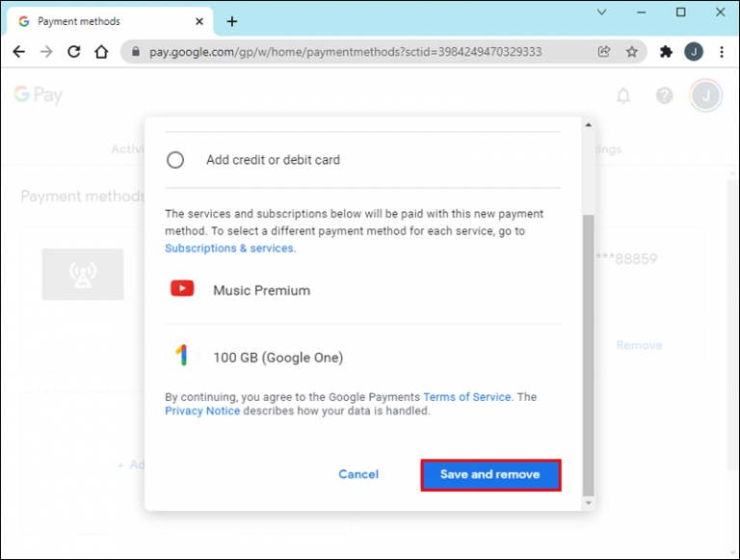This screenshot has width=740, height=560.
Task: Open a new browser tab
Action: pyautogui.click(x=231, y=21)
